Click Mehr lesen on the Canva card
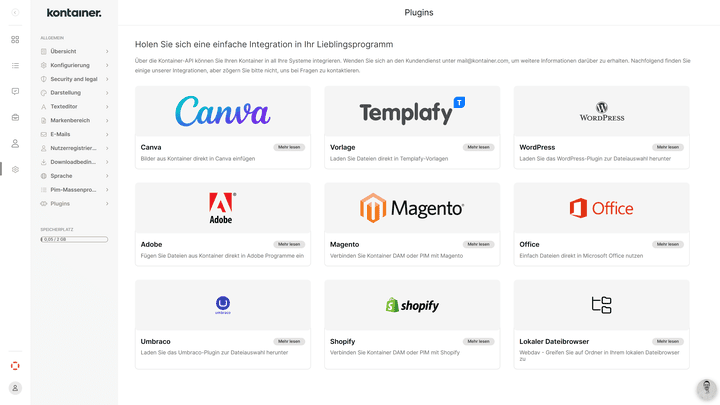Image resolution: width=720 pixels, height=405 pixels. pyautogui.click(x=289, y=147)
